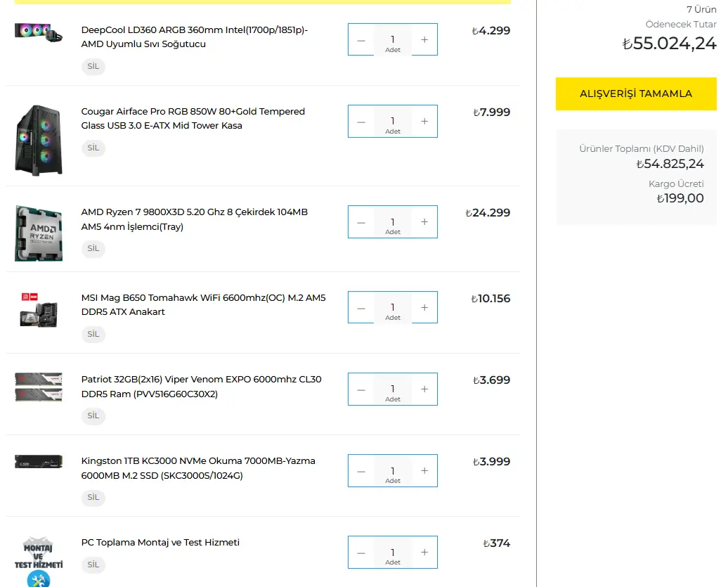Remove DeepCool LD360 with SİL button
728x587 pixels.
pyautogui.click(x=93, y=66)
